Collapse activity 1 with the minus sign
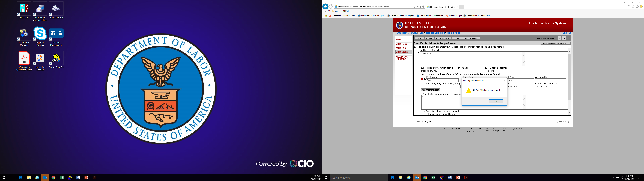 [x=415, y=52]
